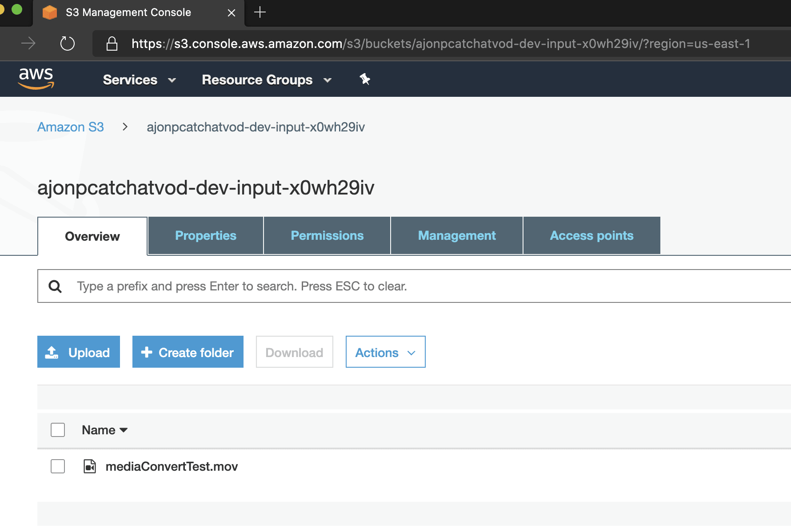Close the S3 Management Console tab
Screen dimensions: 791x532
pyautogui.click(x=232, y=13)
